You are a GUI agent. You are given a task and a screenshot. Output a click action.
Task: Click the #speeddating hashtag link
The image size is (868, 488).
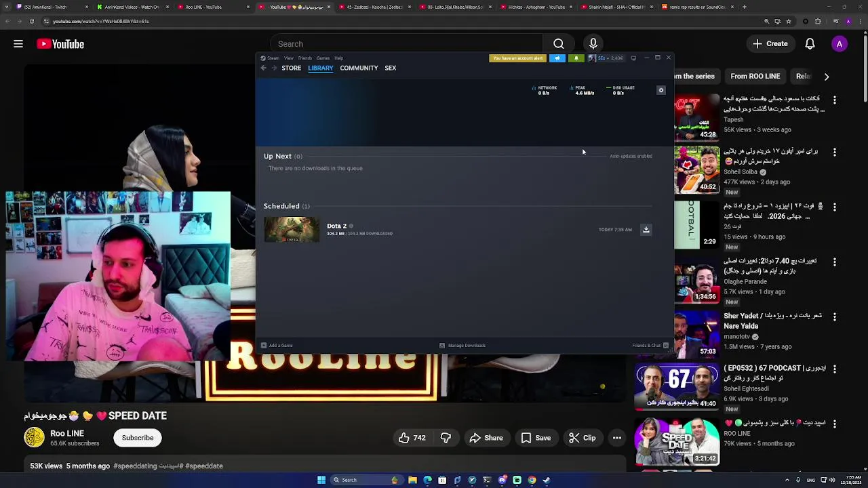[x=135, y=466]
